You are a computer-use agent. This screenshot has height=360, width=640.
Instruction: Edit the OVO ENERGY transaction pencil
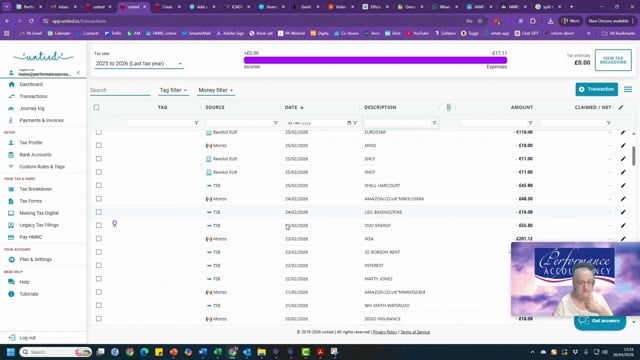click(x=623, y=225)
